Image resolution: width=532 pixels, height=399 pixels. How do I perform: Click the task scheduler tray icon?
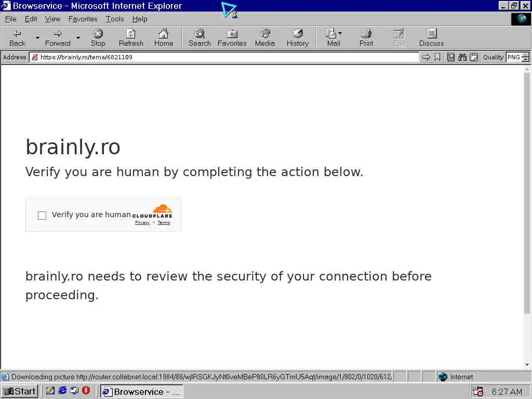coord(478,392)
